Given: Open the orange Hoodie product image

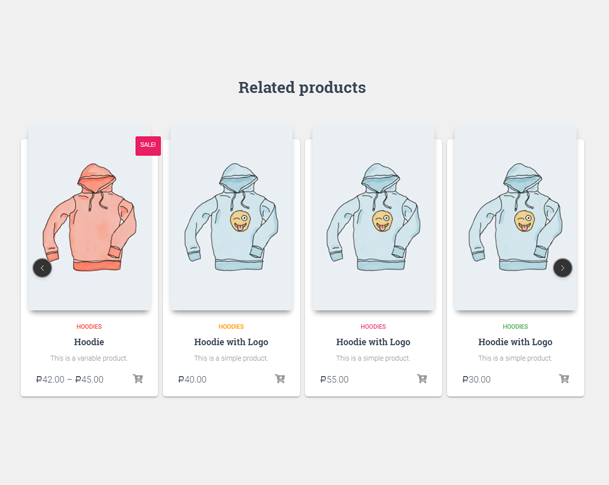Looking at the screenshot, I should pyautogui.click(x=89, y=217).
